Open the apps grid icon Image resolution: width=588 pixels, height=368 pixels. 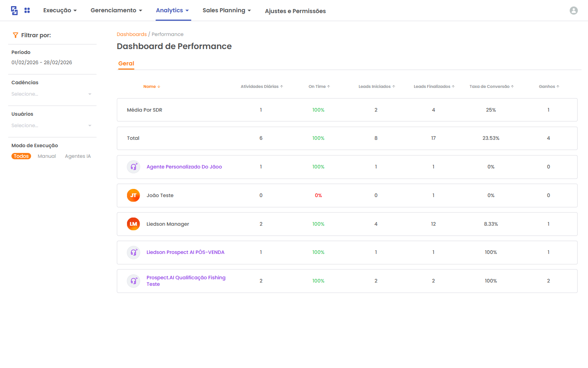tap(27, 10)
